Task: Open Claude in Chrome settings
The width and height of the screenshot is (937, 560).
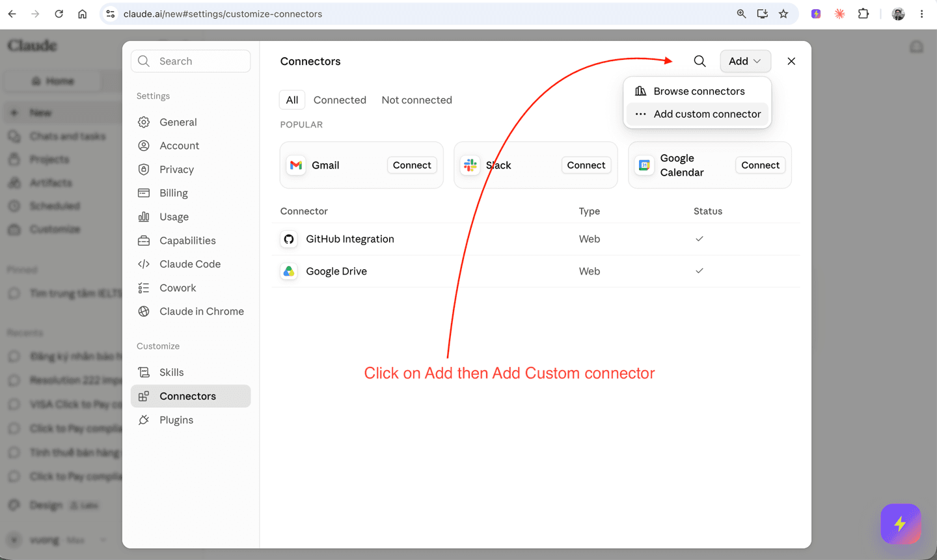Action: click(191, 312)
